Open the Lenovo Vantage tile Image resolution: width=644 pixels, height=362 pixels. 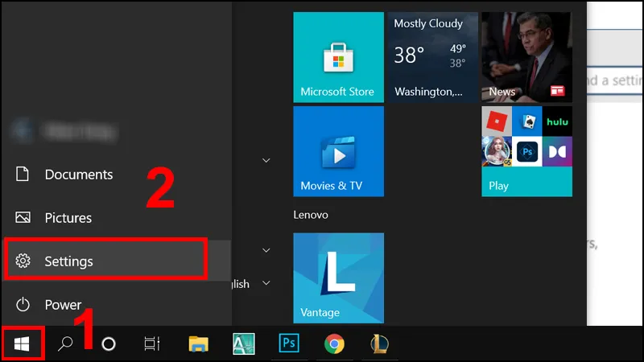[x=338, y=278]
